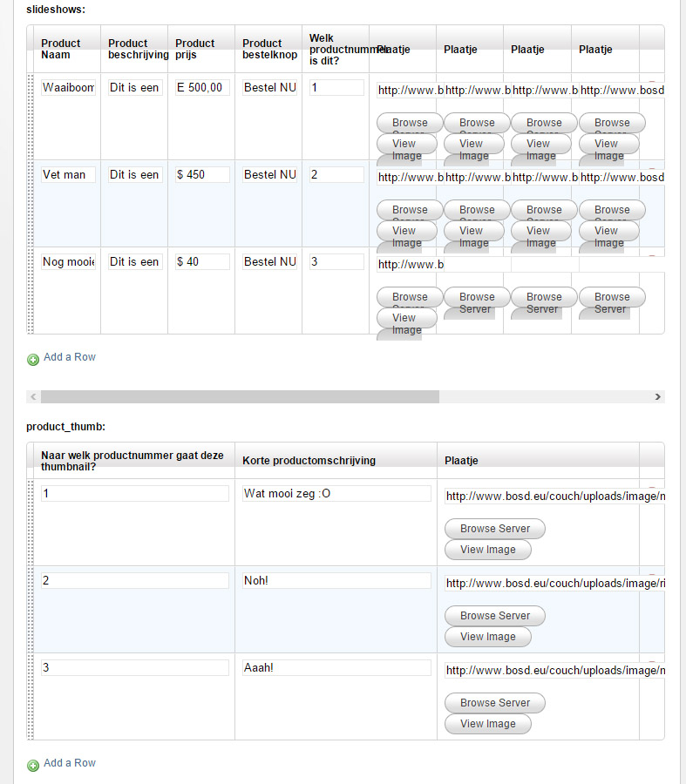
Task: Click 'Product bestelknop' column header
Action: point(269,49)
